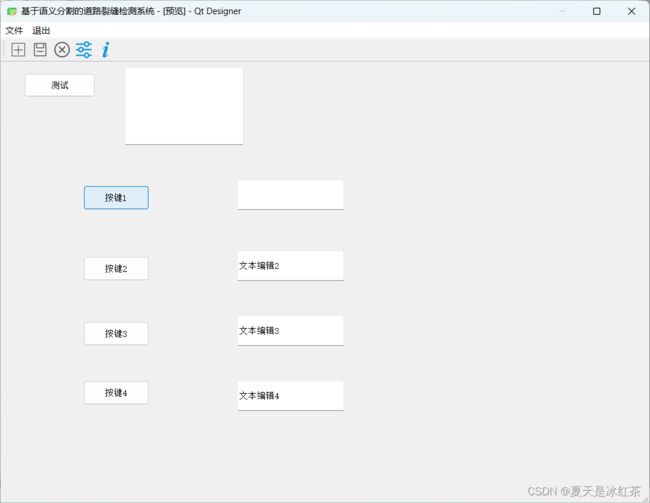Click the 测试 button

60,85
